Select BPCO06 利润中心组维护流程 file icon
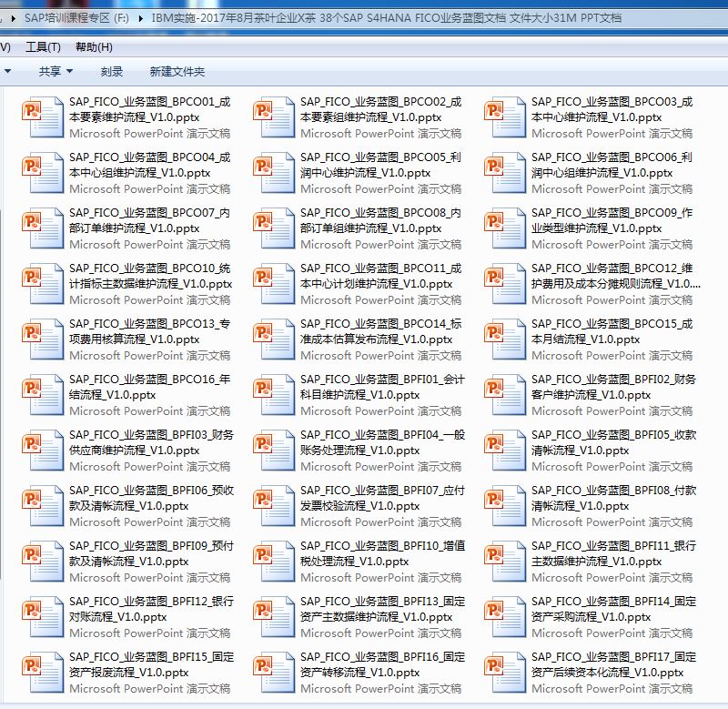728x709 pixels. (x=505, y=173)
